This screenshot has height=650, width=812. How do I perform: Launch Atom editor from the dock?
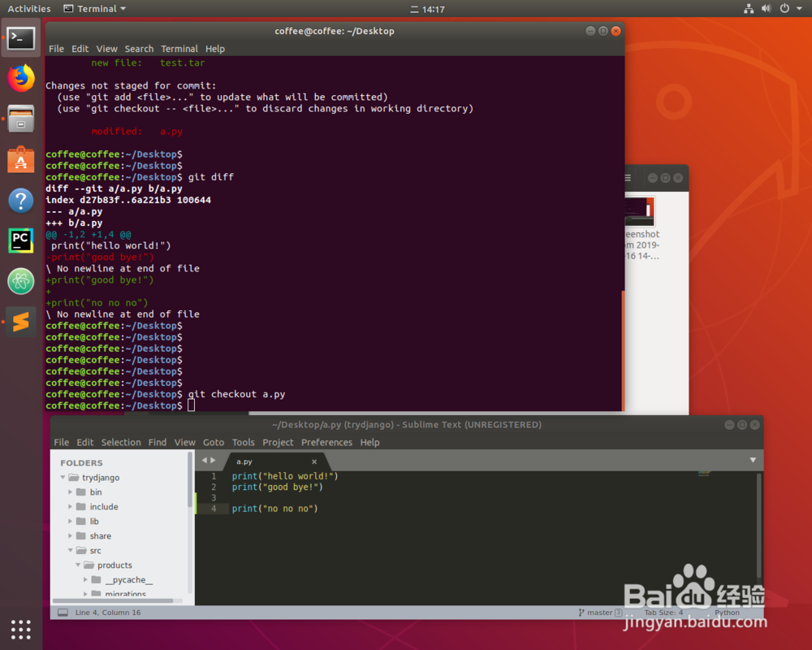tap(21, 281)
